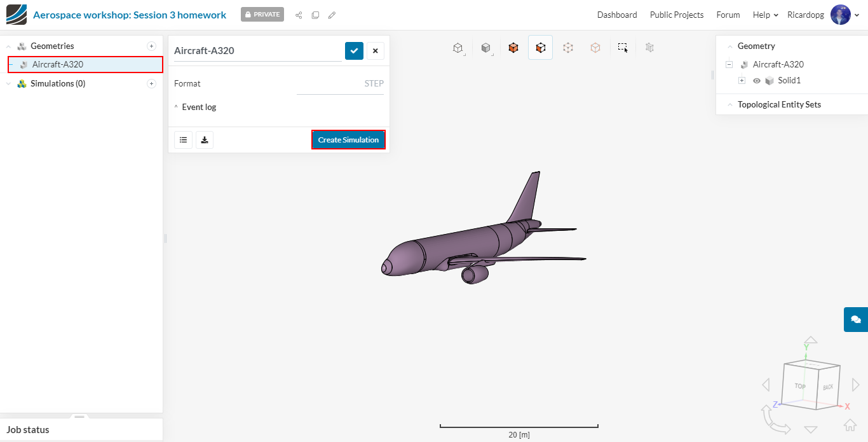Click the TOP face of the orientation cube
868x442 pixels.
pos(800,386)
